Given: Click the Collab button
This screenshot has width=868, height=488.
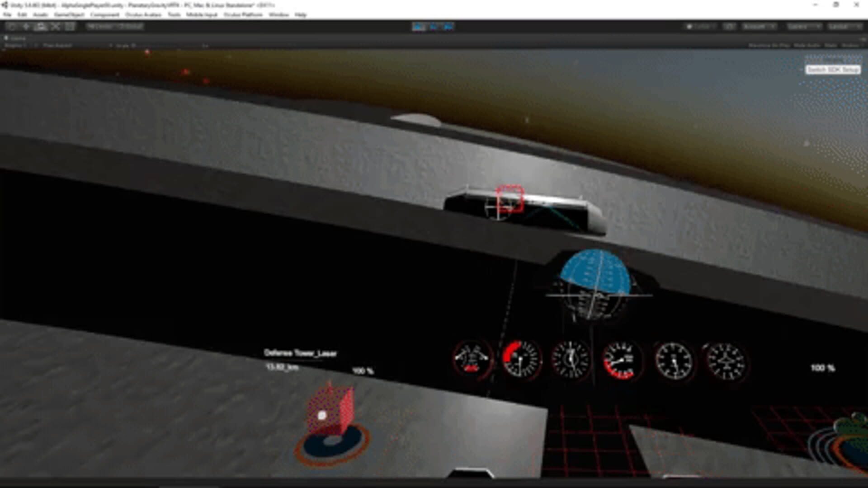Looking at the screenshot, I should [701, 27].
